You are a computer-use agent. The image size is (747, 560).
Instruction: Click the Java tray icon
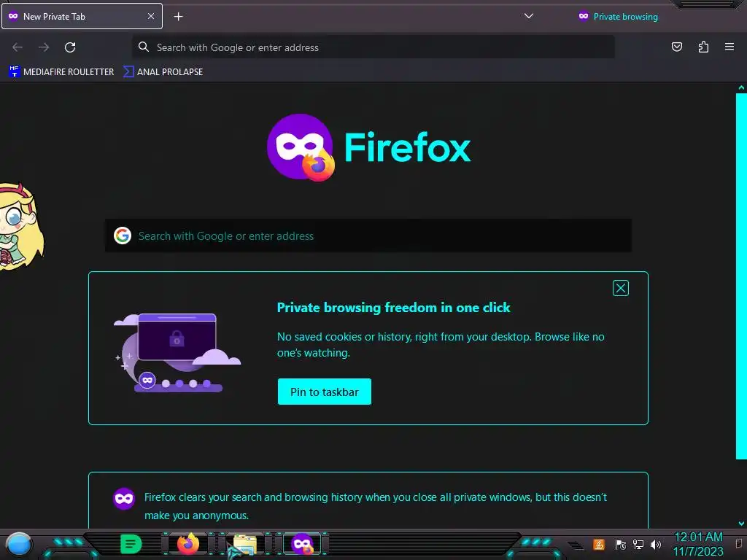[599, 544]
